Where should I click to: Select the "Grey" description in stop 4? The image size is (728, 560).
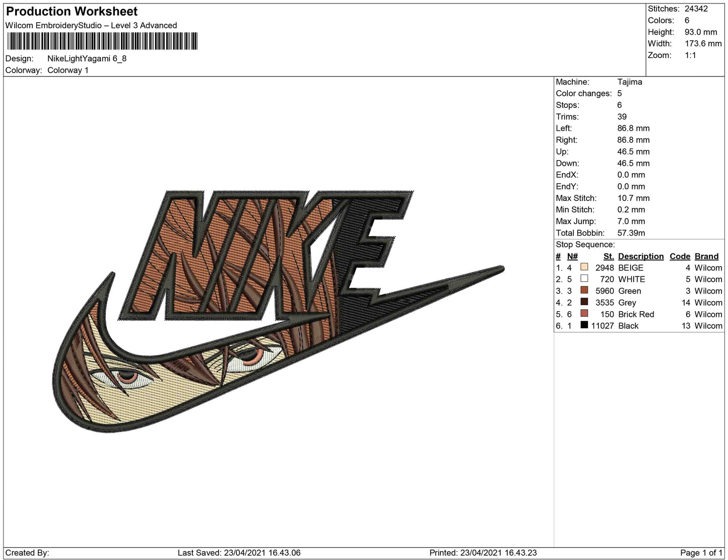tap(627, 302)
